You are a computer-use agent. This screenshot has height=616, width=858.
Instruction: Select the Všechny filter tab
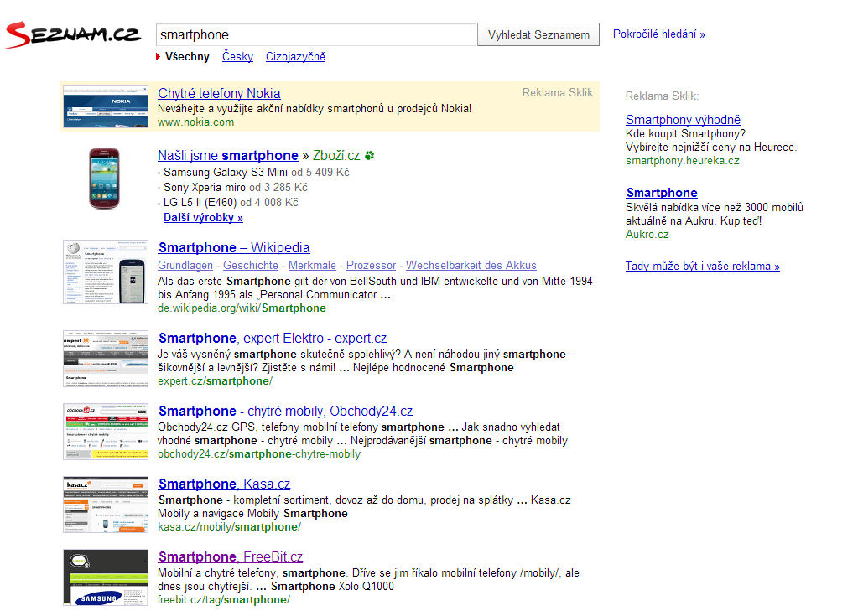(x=187, y=56)
